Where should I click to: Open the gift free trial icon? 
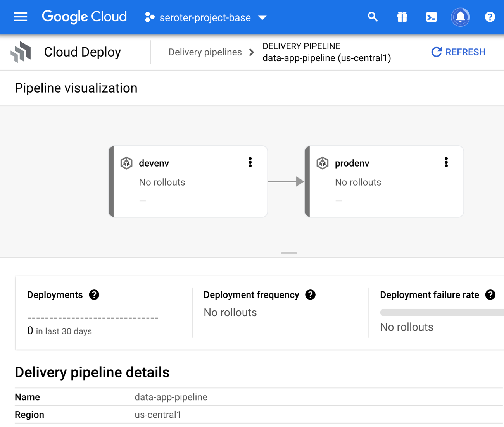[402, 17]
